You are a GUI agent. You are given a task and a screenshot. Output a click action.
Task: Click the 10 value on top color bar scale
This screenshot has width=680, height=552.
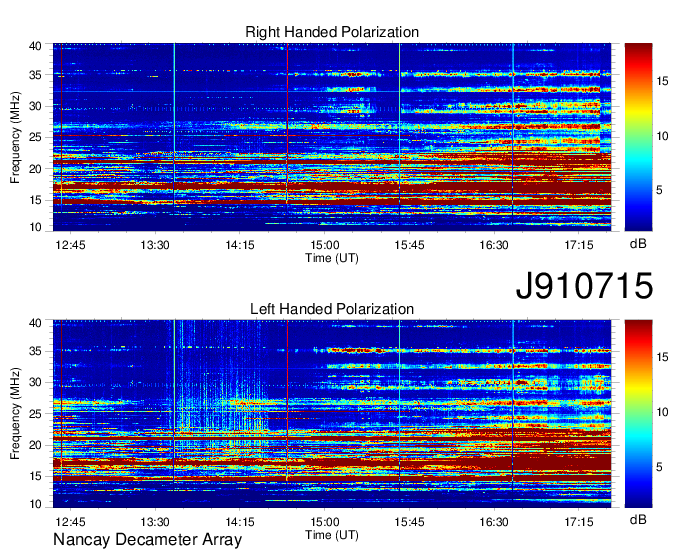662,136
